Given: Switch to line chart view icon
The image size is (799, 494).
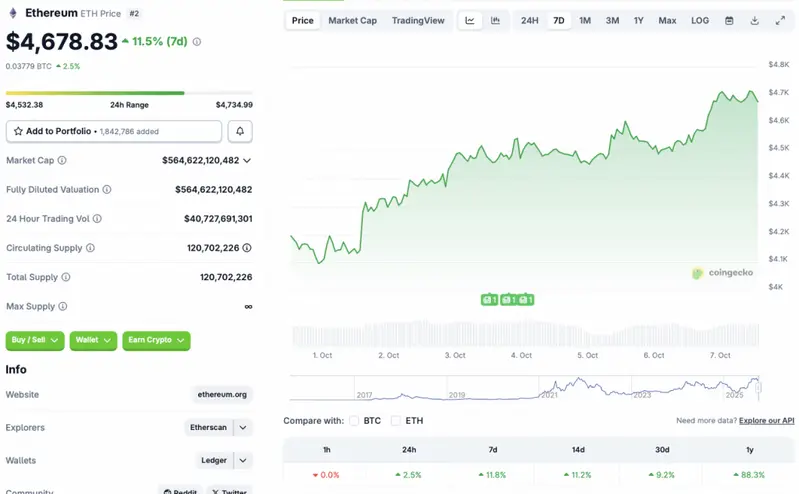Looking at the screenshot, I should point(470,20).
